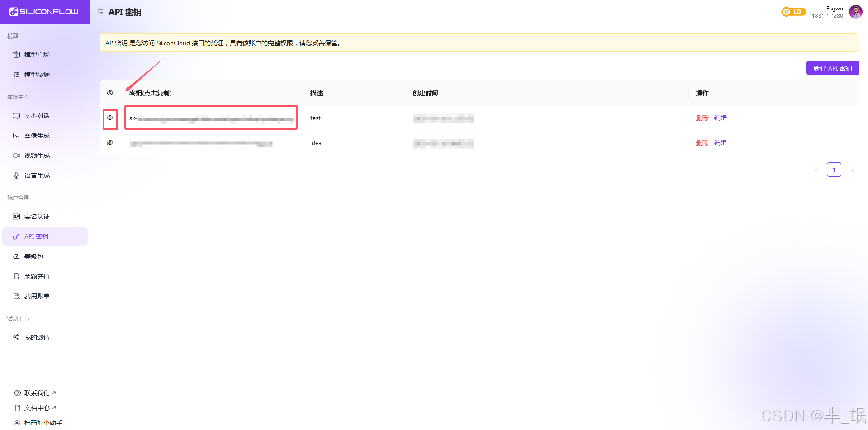Open the user avatar menu
Viewport: 868px width, 430px height.
(x=855, y=12)
